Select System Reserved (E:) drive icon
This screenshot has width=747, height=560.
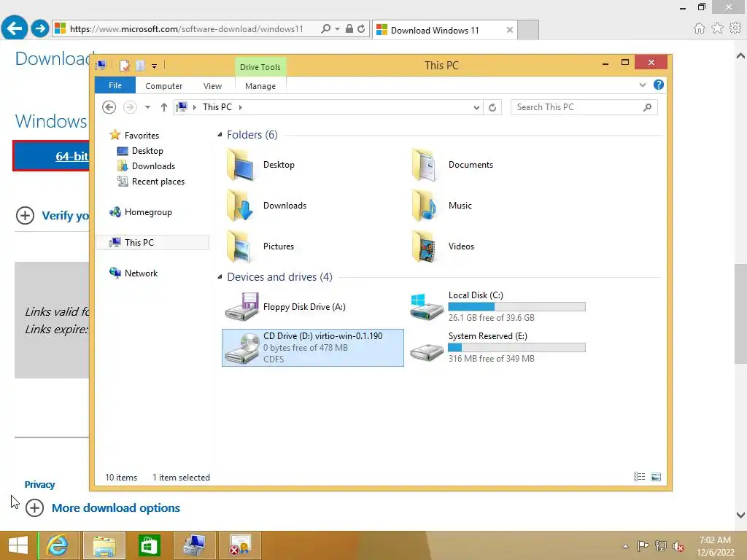[426, 352]
